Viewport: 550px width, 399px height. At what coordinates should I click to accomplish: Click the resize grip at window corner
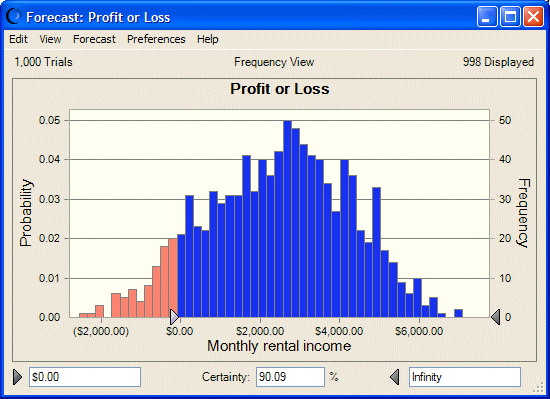[x=538, y=387]
